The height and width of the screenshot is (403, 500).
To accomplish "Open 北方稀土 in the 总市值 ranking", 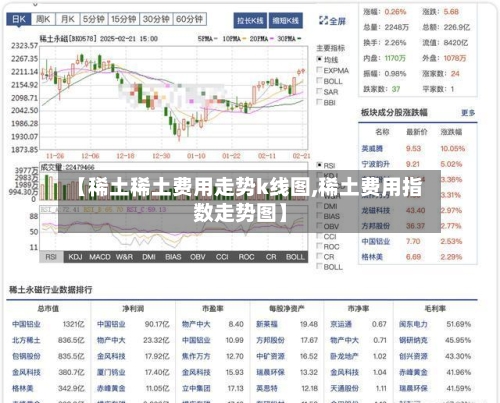I will click(26, 340).
